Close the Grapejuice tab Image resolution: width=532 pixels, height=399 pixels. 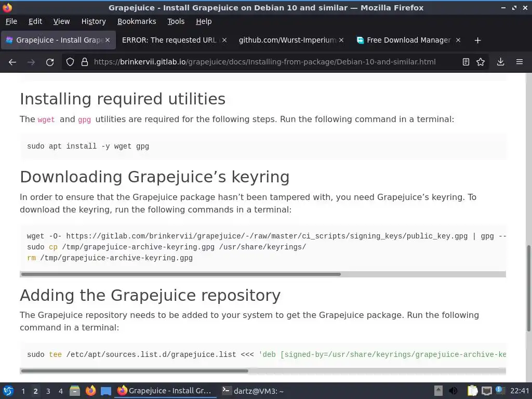pos(107,40)
